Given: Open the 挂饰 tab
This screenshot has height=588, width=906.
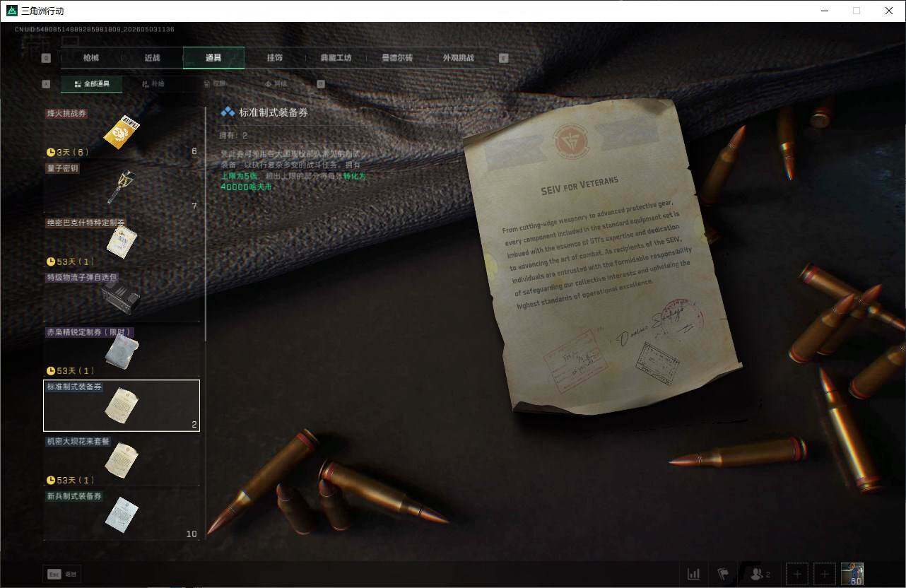Looking at the screenshot, I should (x=275, y=58).
